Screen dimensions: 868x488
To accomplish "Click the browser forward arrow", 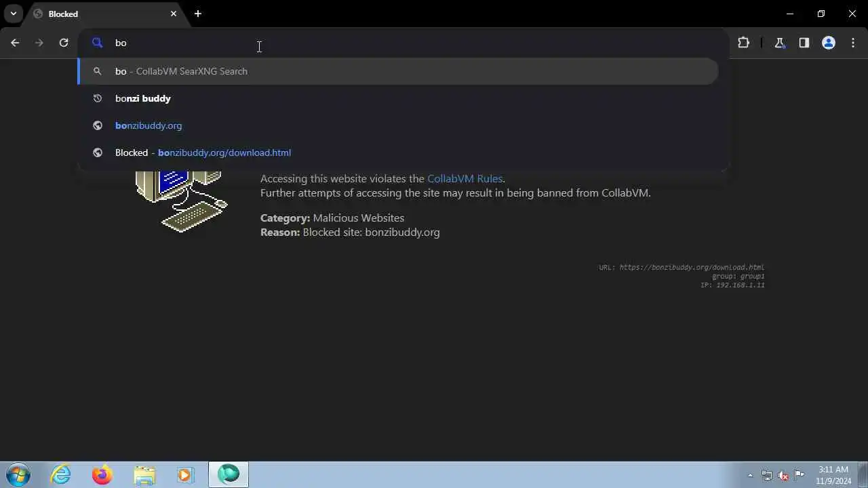I will point(39,43).
